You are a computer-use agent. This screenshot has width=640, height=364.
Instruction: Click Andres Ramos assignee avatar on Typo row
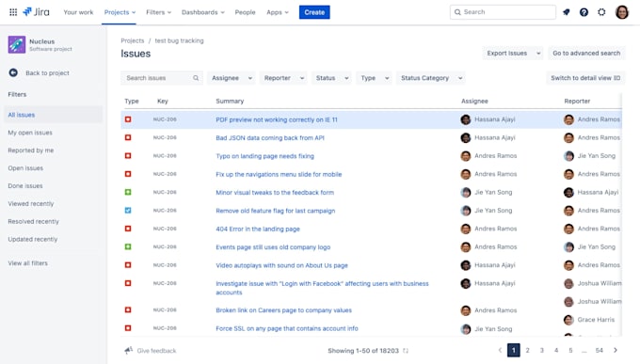[466, 156]
